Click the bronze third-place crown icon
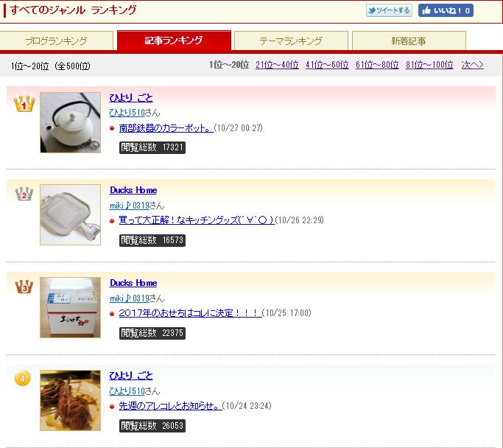Viewport: 503px width, 448px height. (24, 286)
